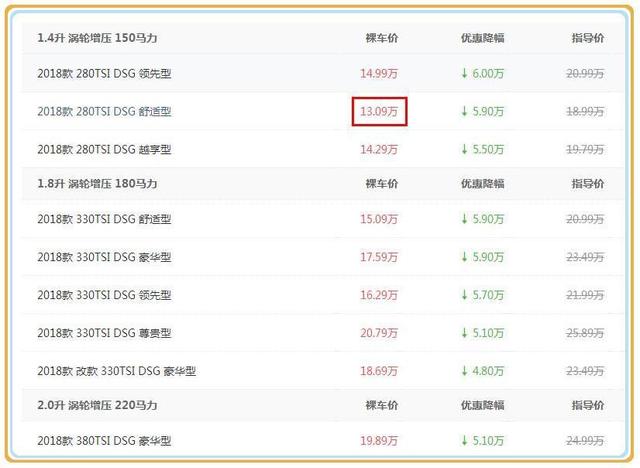Select the 2.0升 涡轮增压 220马力 section heading
The width and height of the screenshot is (640, 468).
click(x=97, y=405)
